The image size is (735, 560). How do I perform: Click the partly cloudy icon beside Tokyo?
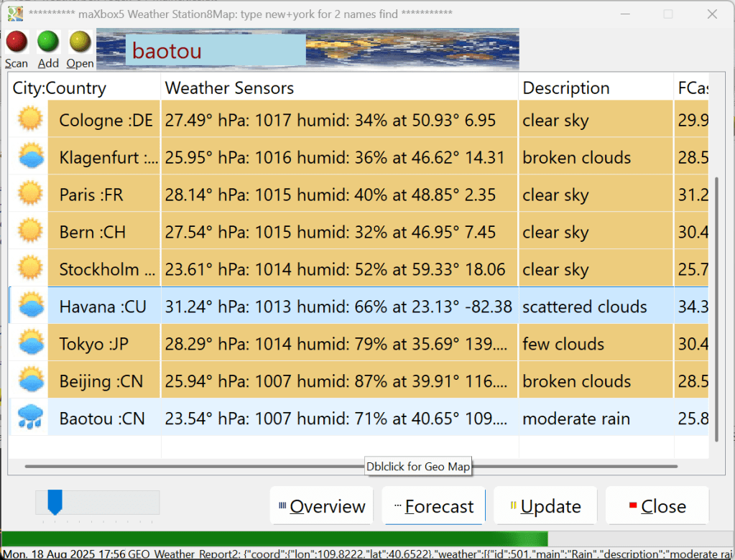tap(30, 343)
